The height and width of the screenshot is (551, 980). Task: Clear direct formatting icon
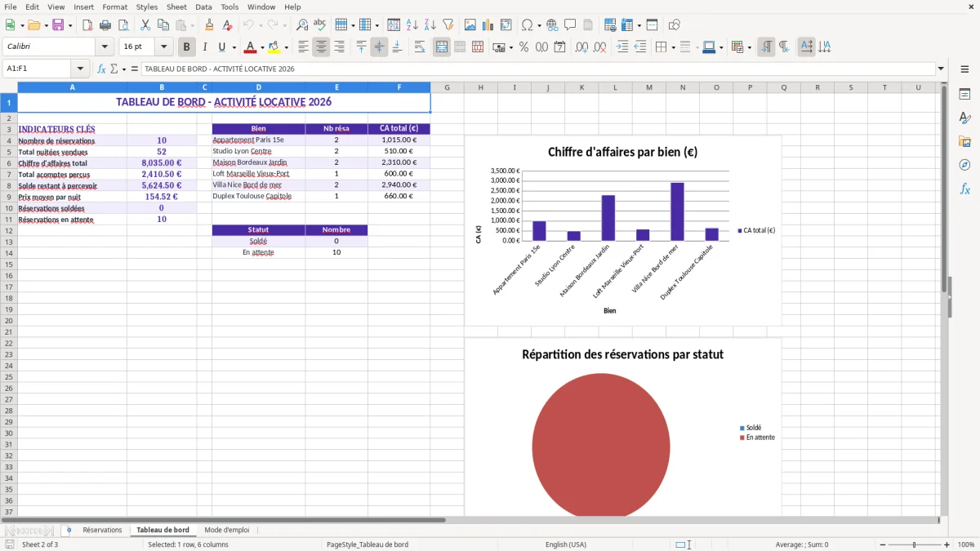[x=227, y=25]
